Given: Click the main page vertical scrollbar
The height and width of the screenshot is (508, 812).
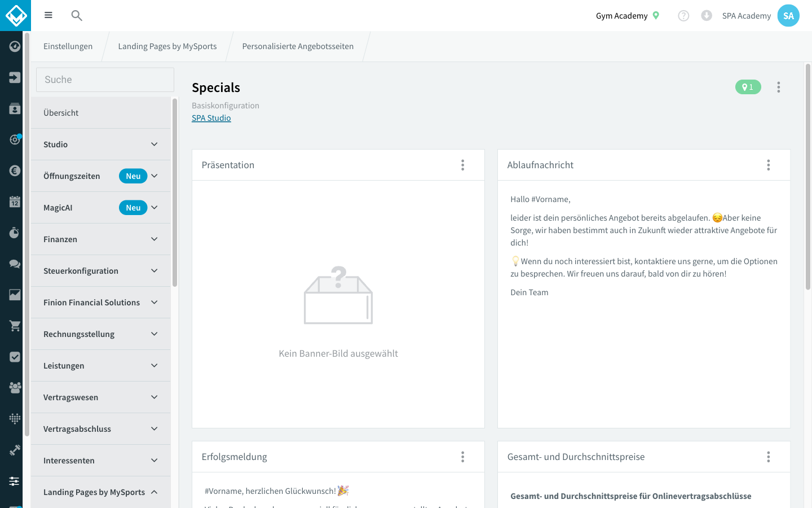Looking at the screenshot, I should pos(808,177).
